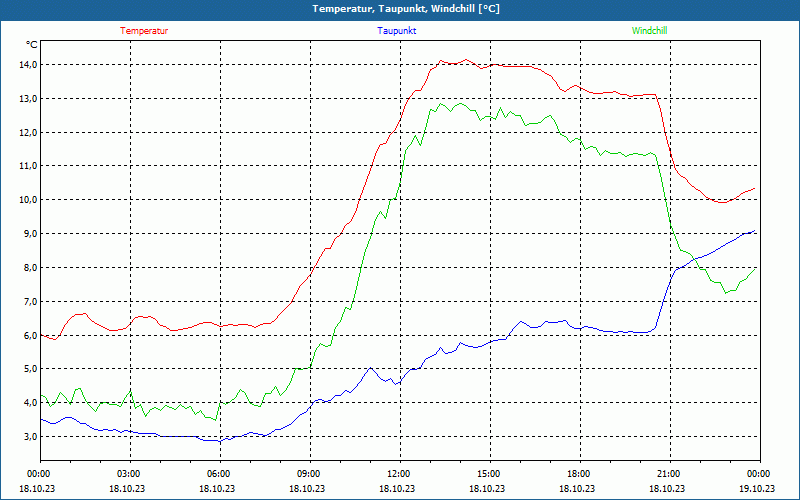Click the 7,0 y-axis label
The height and width of the screenshot is (500, 800).
(x=31, y=302)
